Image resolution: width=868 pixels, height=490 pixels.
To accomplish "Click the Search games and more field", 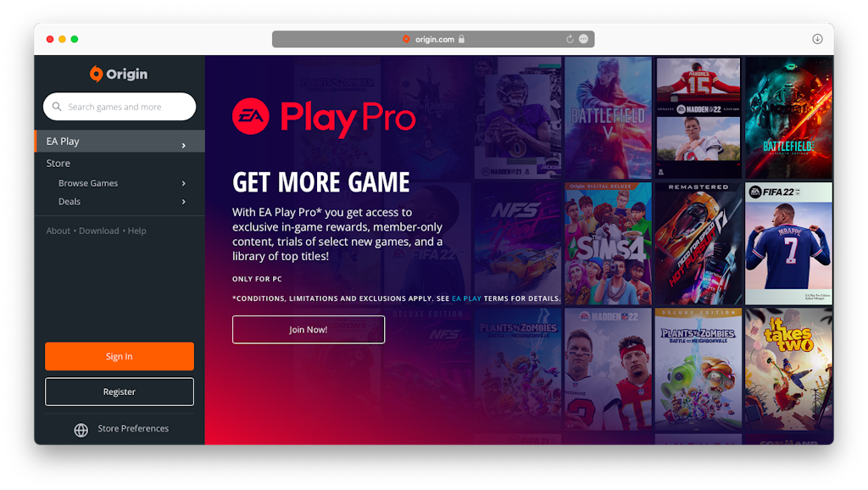I will [x=120, y=106].
